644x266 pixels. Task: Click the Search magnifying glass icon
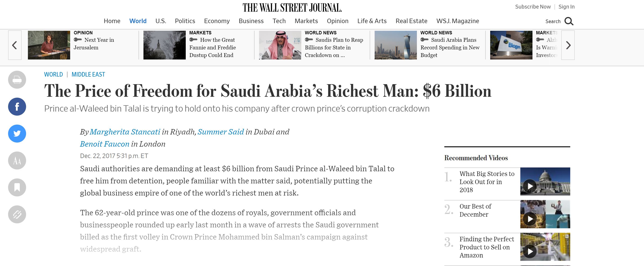tap(569, 22)
